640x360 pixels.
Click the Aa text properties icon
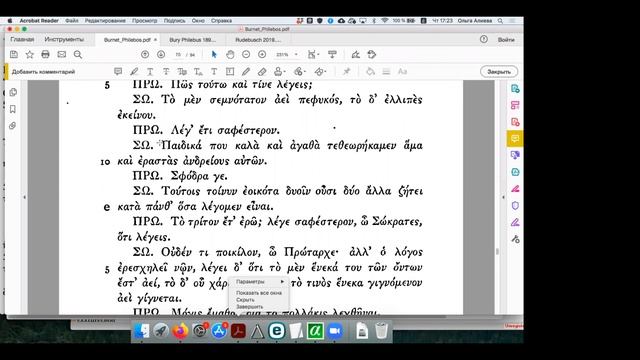point(402,71)
